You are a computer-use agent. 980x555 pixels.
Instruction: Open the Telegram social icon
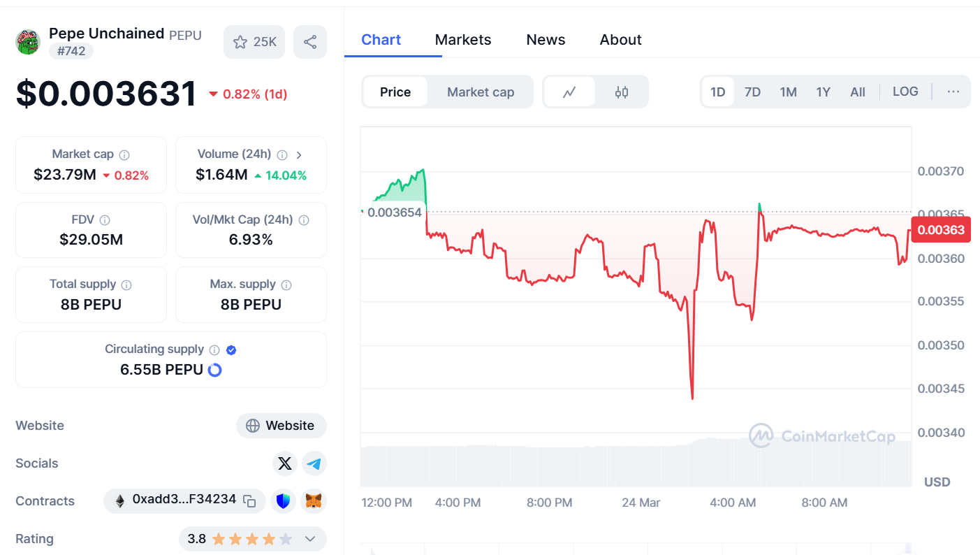(314, 463)
